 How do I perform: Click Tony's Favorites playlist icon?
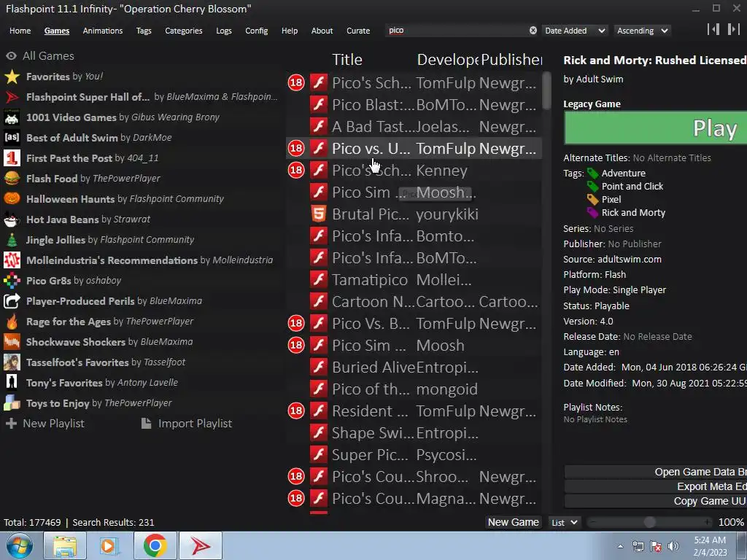[12, 383]
